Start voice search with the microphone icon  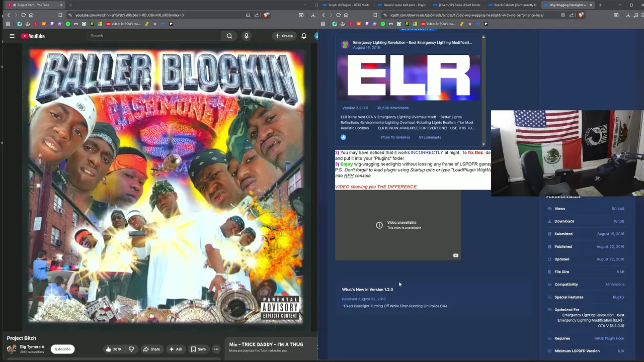coord(246,36)
